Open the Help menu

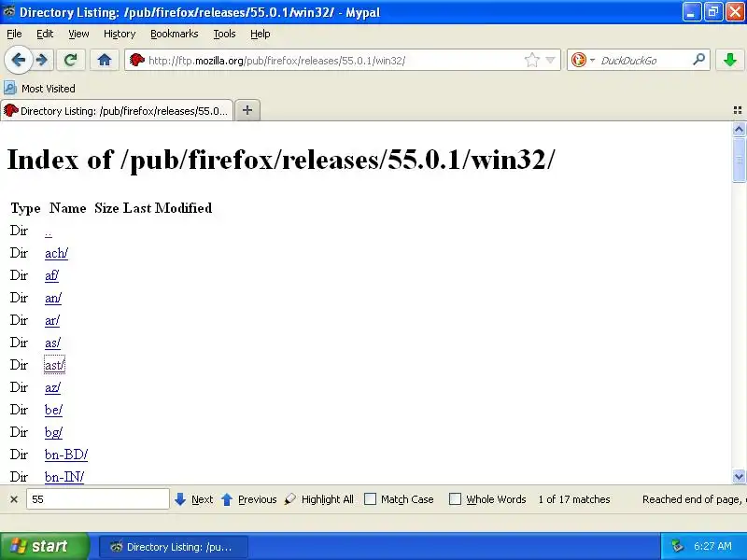pos(261,34)
